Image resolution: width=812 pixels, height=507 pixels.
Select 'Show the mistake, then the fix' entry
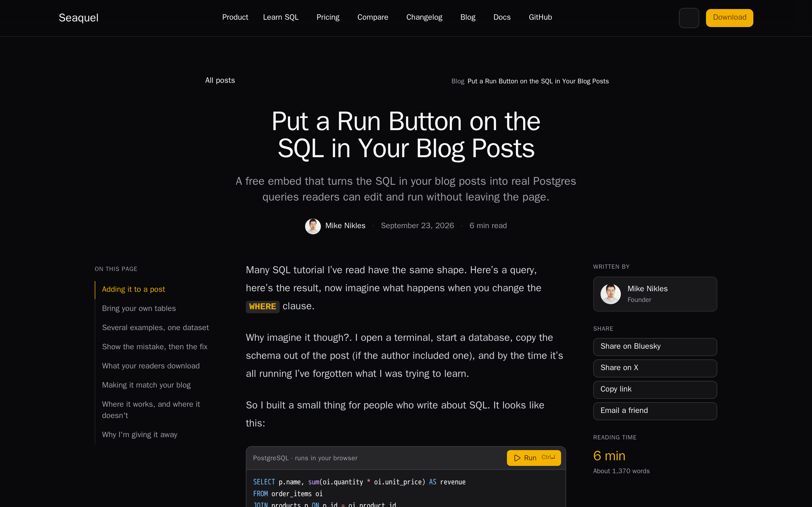point(155,347)
